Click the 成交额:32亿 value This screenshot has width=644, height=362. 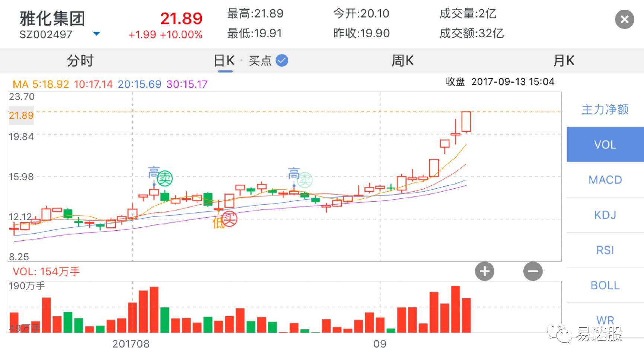point(472,33)
